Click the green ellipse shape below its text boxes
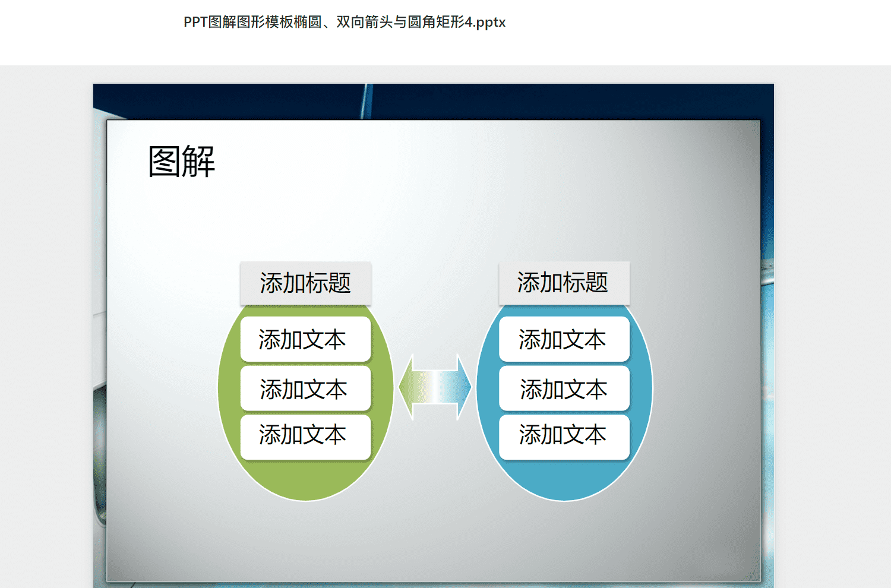The height and width of the screenshot is (588, 891). pyautogui.click(x=305, y=480)
